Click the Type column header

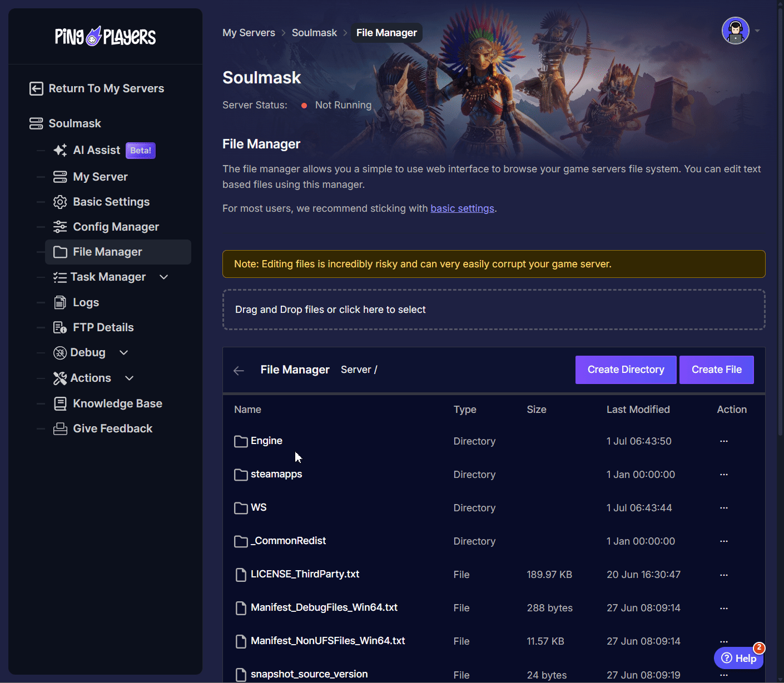[x=465, y=410]
